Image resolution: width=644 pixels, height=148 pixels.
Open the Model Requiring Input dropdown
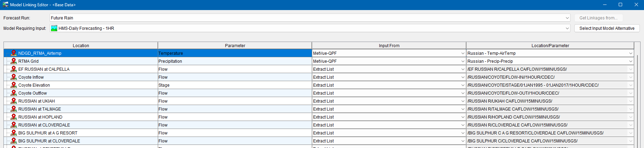pyautogui.click(x=567, y=28)
